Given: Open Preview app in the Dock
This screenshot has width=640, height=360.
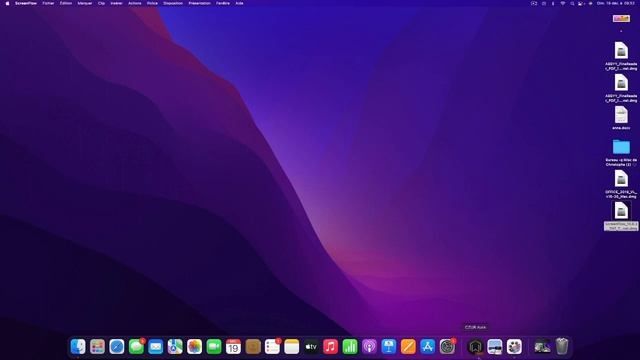Looking at the screenshot, I should (495, 347).
